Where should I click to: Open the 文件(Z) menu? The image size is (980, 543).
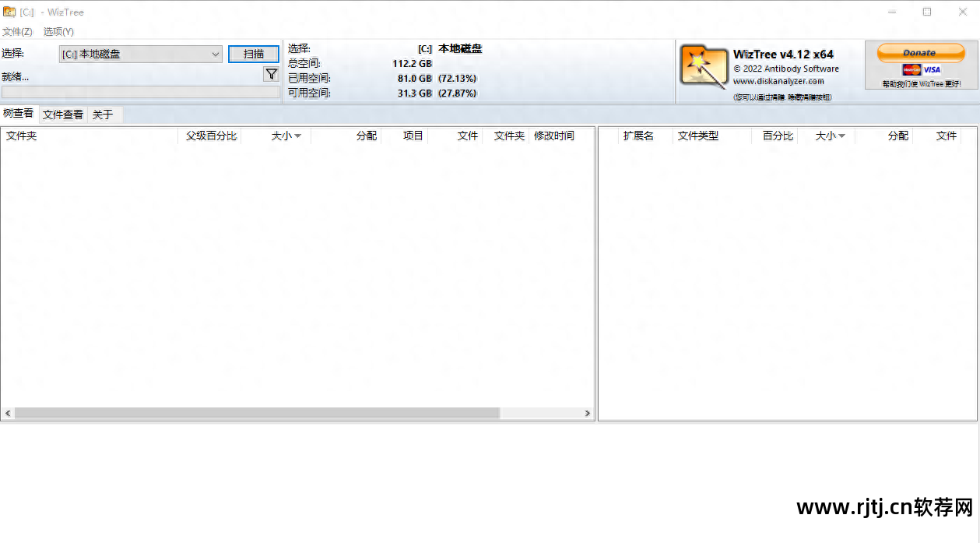(x=17, y=31)
